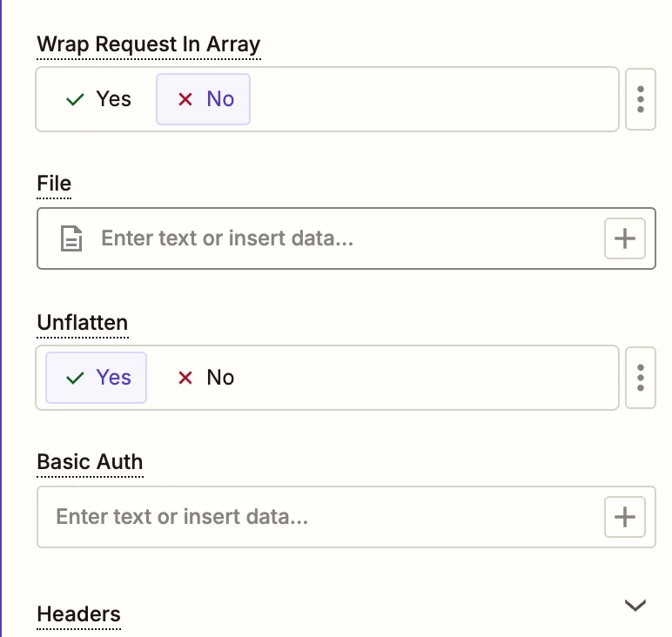Select No for Wrap Request In Array
Viewport: 672px width, 637px height.
(x=204, y=99)
